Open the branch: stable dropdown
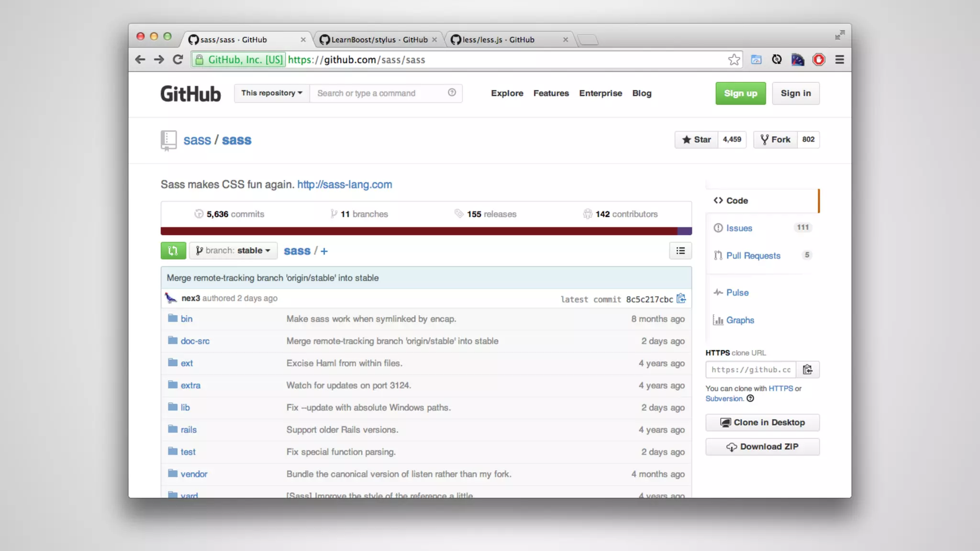 pyautogui.click(x=234, y=251)
